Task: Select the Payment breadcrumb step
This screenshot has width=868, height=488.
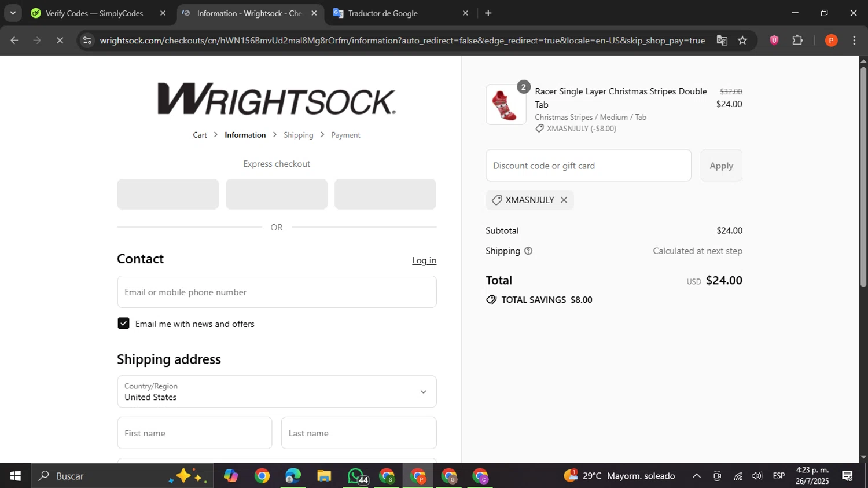Action: [x=345, y=135]
